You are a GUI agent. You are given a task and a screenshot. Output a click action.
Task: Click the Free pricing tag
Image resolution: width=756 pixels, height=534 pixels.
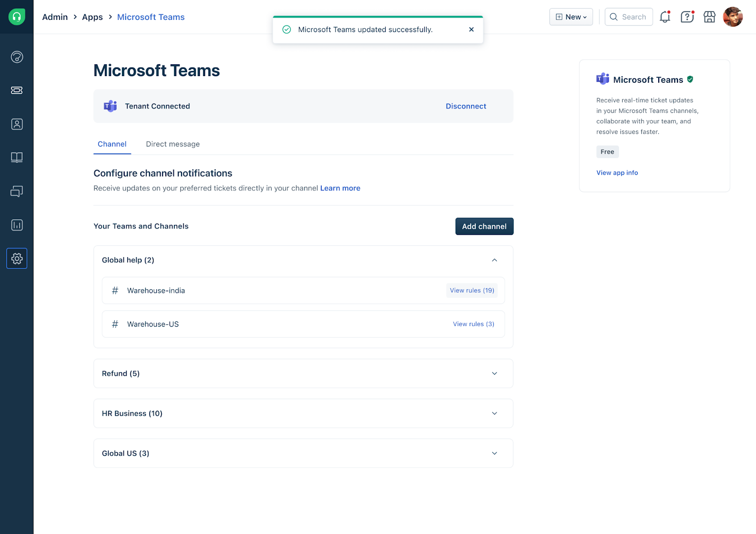pos(608,152)
